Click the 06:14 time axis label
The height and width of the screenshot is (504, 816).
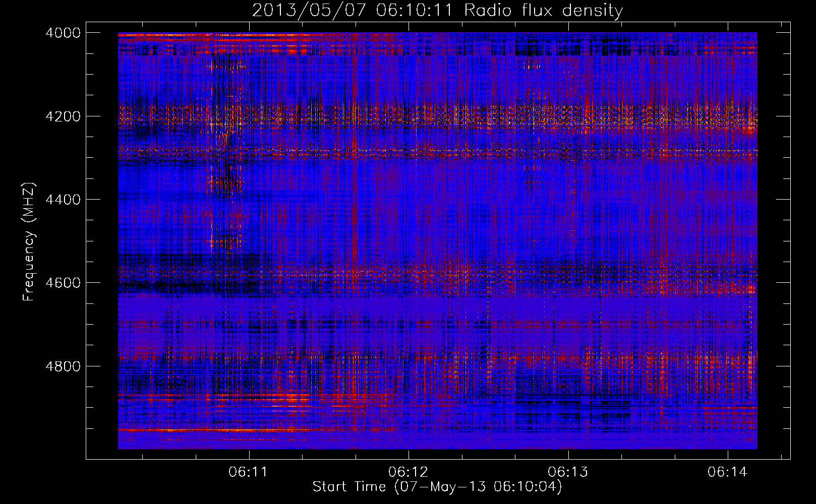727,472
